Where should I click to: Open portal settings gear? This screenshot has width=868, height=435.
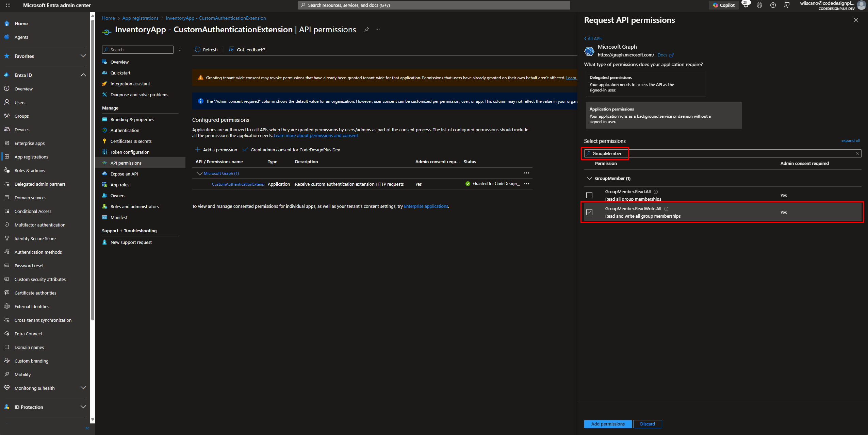[759, 5]
